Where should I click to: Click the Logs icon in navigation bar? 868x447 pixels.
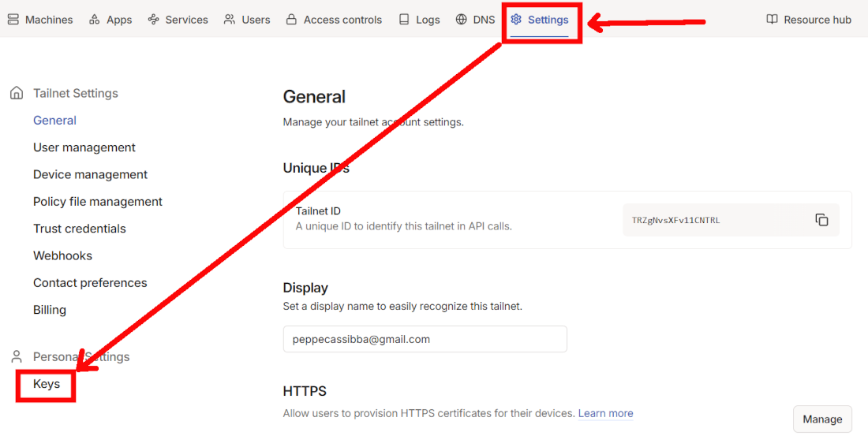click(x=404, y=20)
